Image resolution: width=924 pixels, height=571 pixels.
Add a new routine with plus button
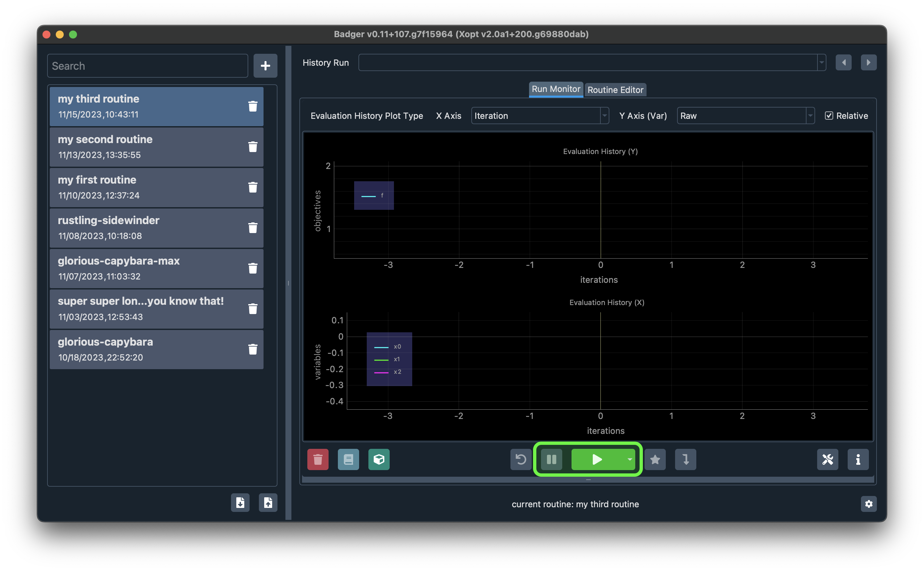[265, 66]
